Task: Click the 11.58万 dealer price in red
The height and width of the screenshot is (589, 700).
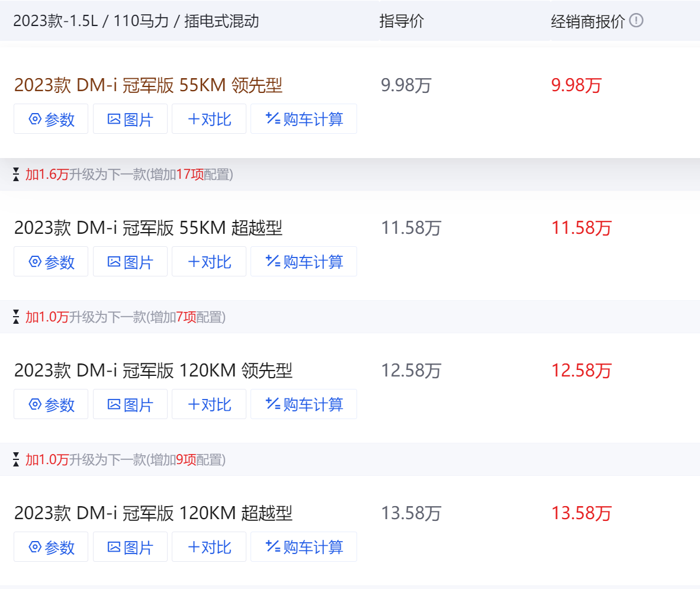Action: point(581,228)
